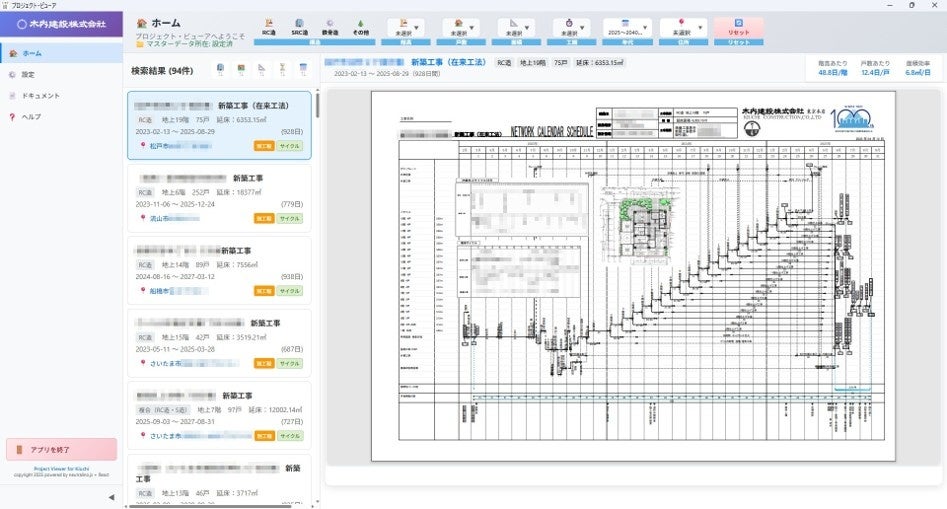Sort results by building floors icon
Viewport: 947px width, 509px height.
pos(220,69)
